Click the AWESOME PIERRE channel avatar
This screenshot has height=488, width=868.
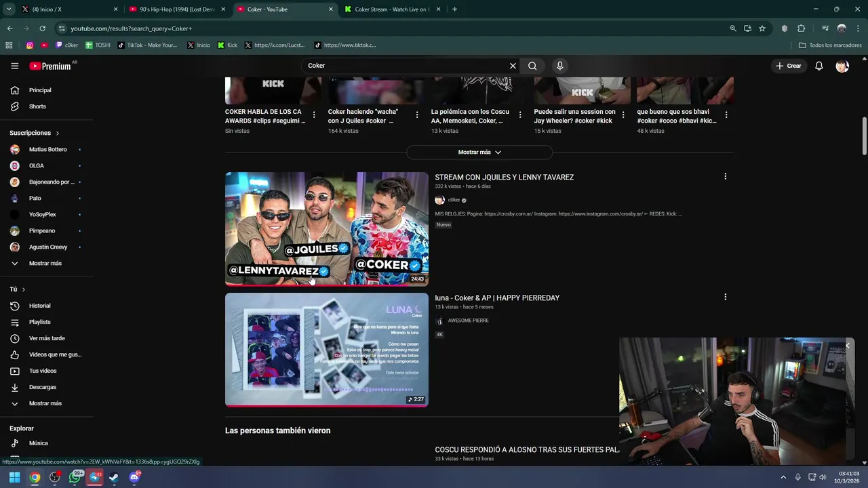pyautogui.click(x=439, y=321)
